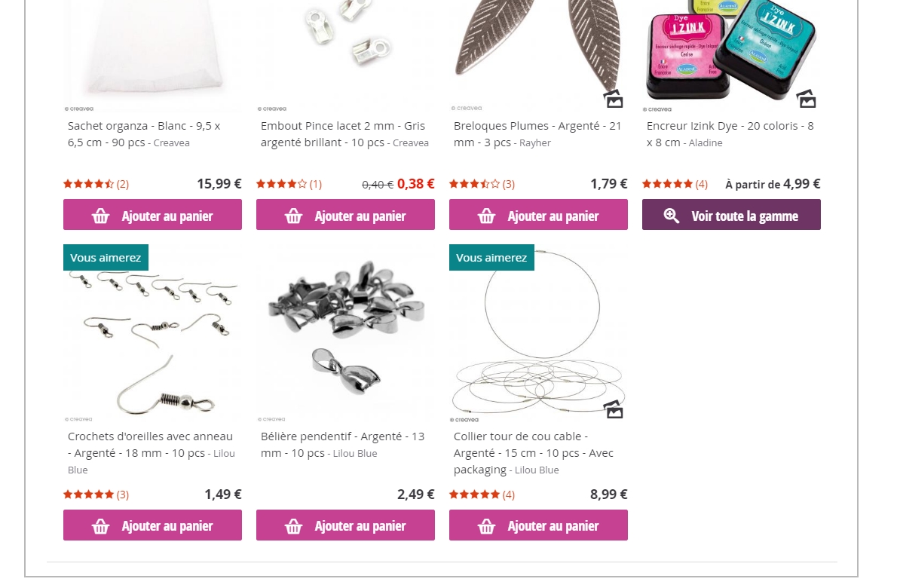Add Collier tour de cou cable to cart
The width and height of the screenshot is (900, 588).
(x=538, y=525)
